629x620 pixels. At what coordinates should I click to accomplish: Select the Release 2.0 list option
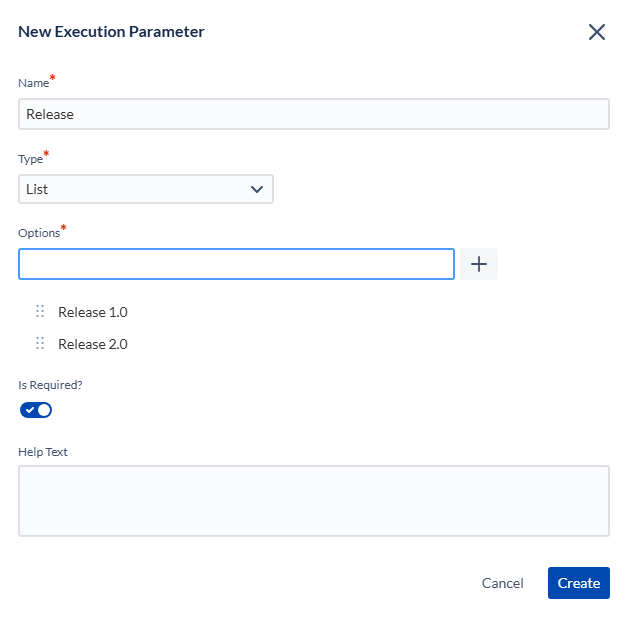coord(93,344)
